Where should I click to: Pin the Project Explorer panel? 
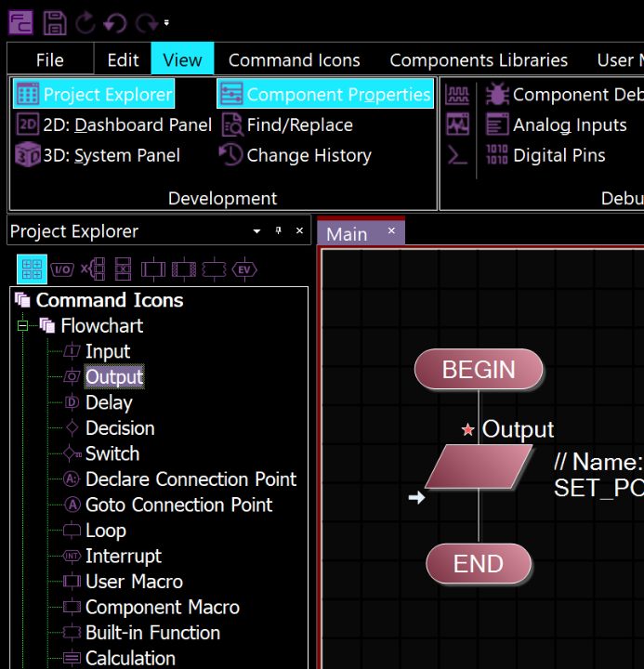[278, 230]
